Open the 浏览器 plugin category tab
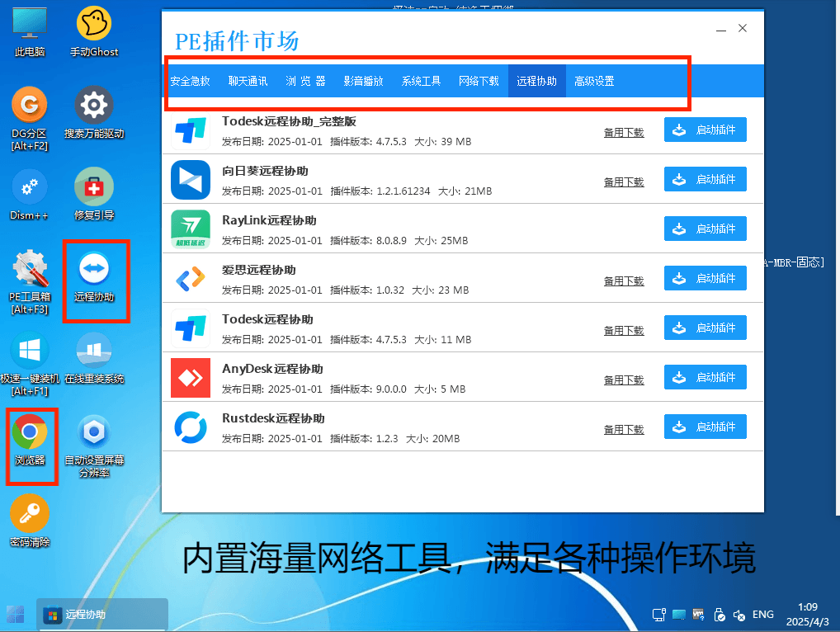840x632 pixels. 306,81
